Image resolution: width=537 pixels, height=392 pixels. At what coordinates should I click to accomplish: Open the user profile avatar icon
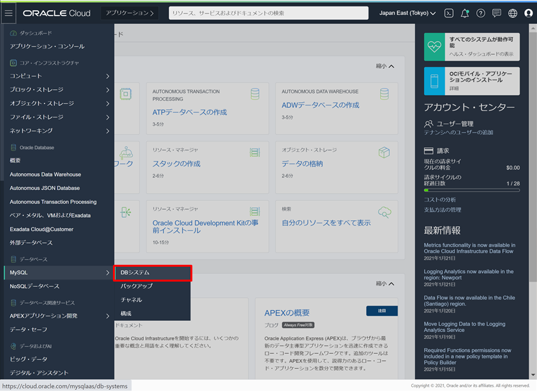pos(528,13)
